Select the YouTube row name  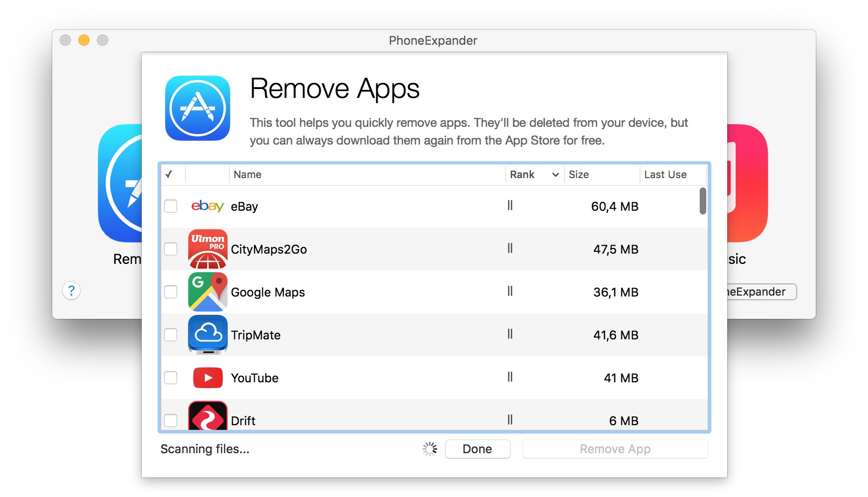255,378
